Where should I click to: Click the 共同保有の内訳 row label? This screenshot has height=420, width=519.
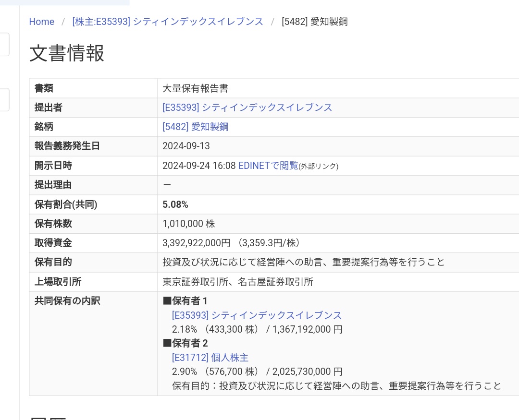coord(67,301)
